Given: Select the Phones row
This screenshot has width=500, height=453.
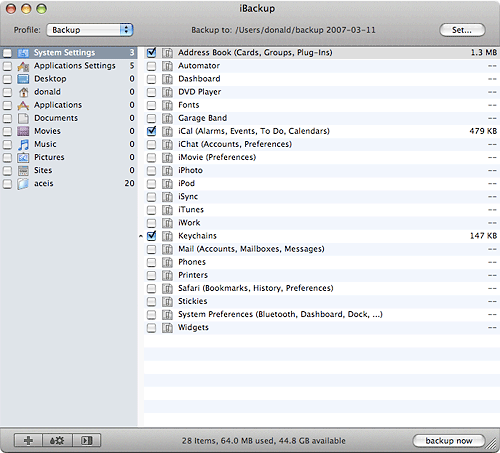Looking at the screenshot, I should [322, 262].
